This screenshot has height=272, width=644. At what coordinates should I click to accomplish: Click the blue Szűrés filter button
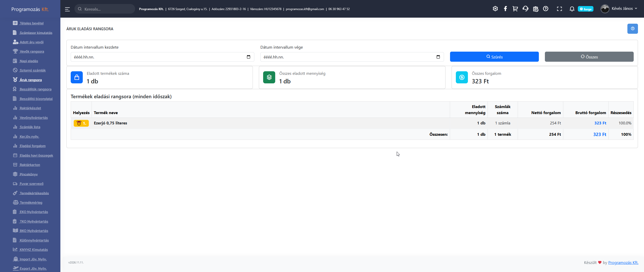494,57
